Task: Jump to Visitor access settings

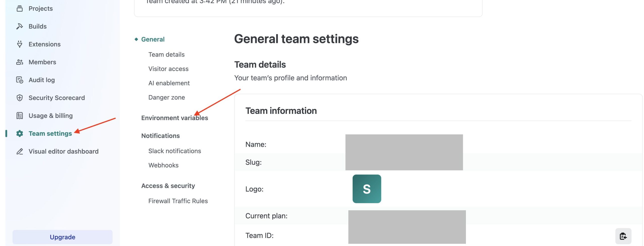Action: 168,69
